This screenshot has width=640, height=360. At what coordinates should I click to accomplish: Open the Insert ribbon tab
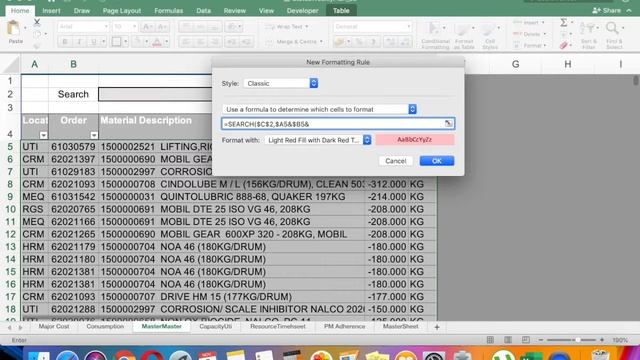[51, 11]
